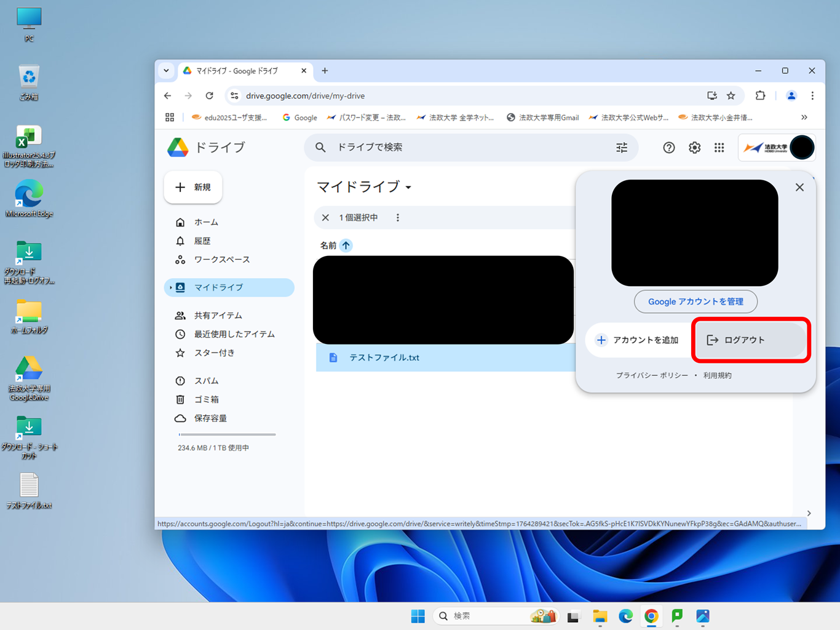Toggle sort direction arrow next to 名前
Screen dimensions: 840x630
(346, 245)
